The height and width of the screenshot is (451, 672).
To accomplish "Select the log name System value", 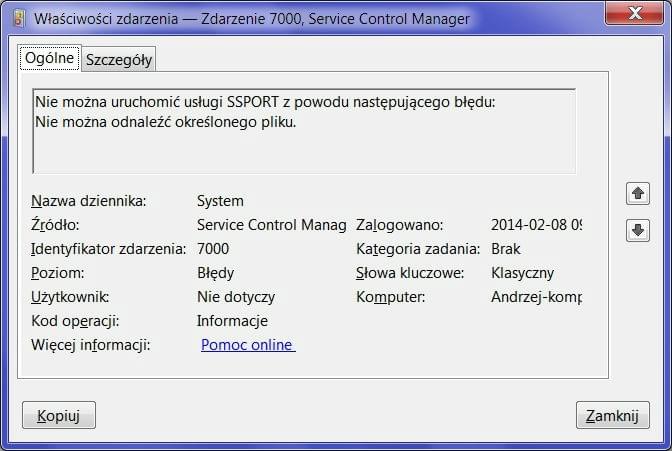I will (x=220, y=201).
